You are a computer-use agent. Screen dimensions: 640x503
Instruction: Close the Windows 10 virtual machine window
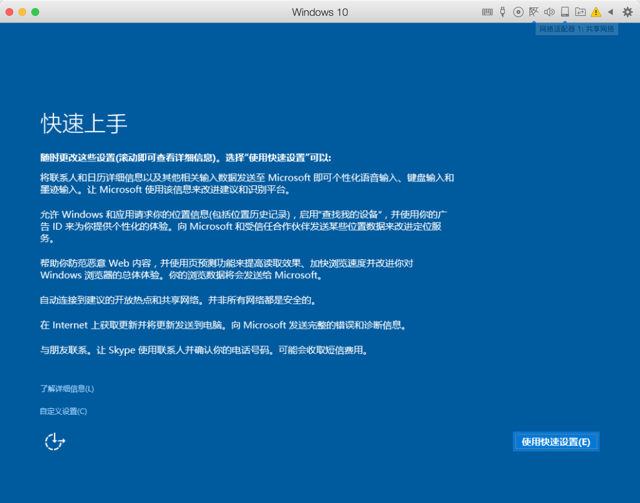click(x=9, y=12)
